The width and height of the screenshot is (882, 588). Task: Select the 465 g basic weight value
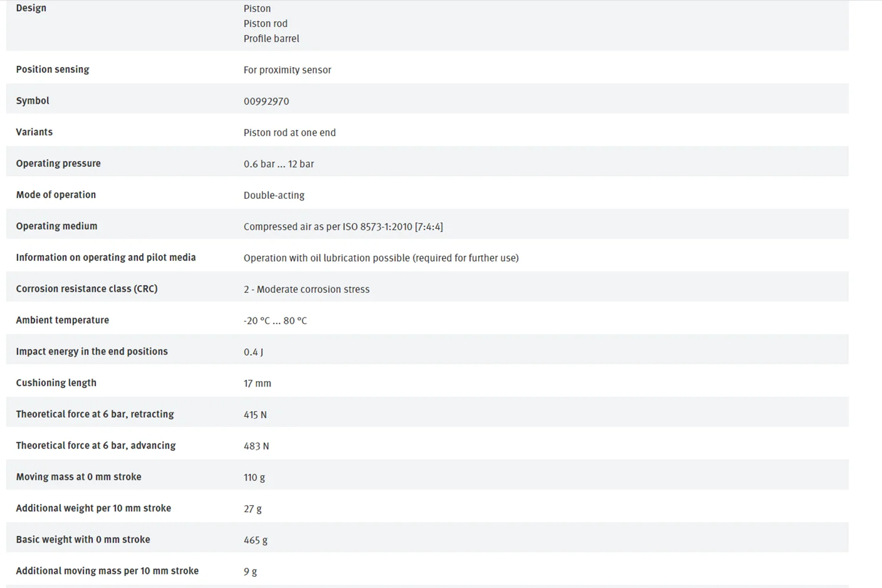256,540
